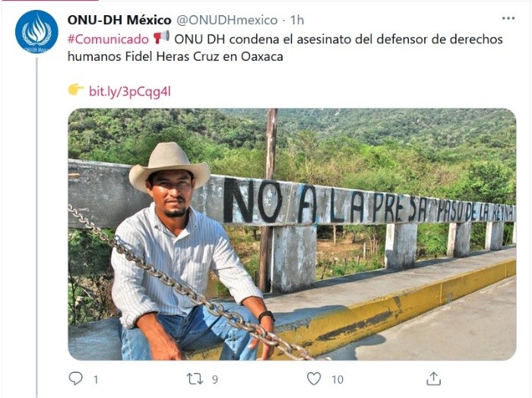The image size is (532, 398).
Task: Click the @ONUDHmexico handle
Action: (227, 20)
